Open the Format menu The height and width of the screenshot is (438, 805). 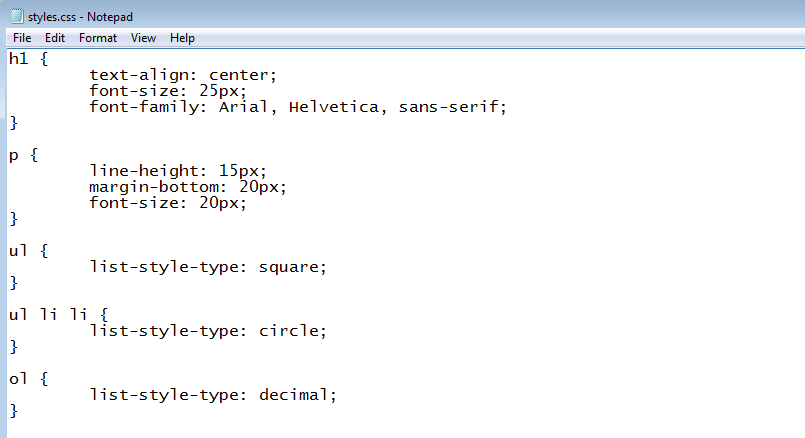(98, 38)
